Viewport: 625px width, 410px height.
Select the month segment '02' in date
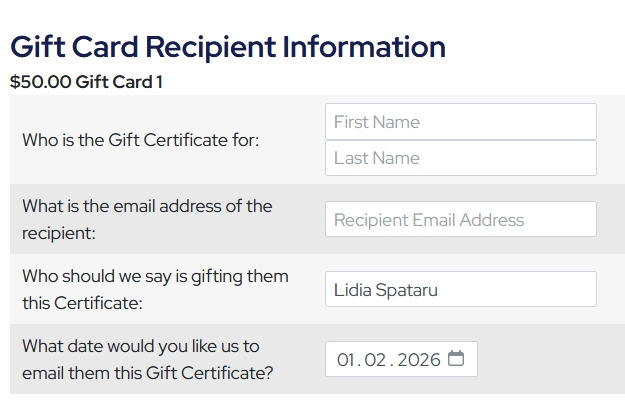(x=375, y=360)
